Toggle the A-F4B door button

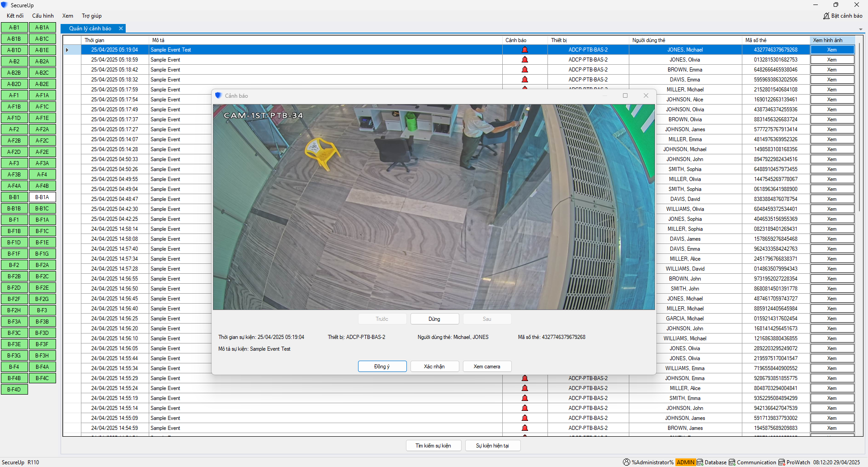pyautogui.click(x=42, y=186)
